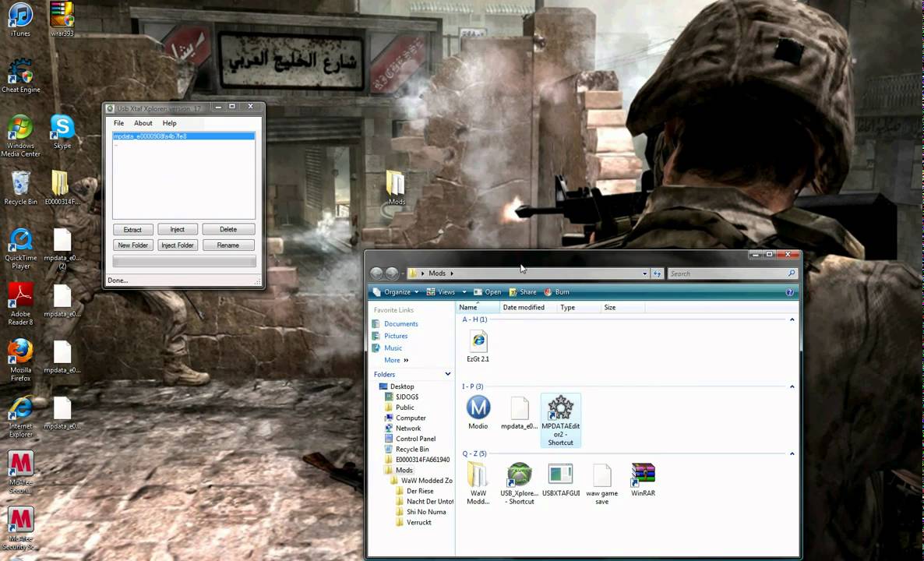Screen dimensions: 924x561
Task: Select the Cheat Engine desktop shortcut
Action: tap(20, 76)
